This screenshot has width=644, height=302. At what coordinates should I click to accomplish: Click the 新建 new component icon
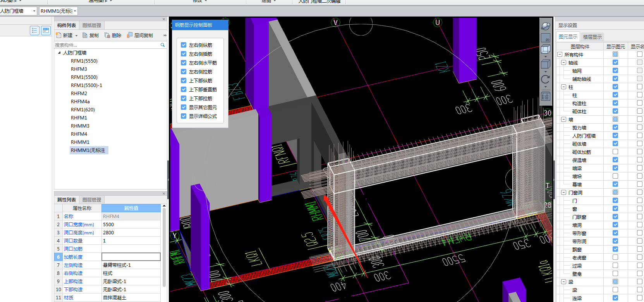click(58, 35)
